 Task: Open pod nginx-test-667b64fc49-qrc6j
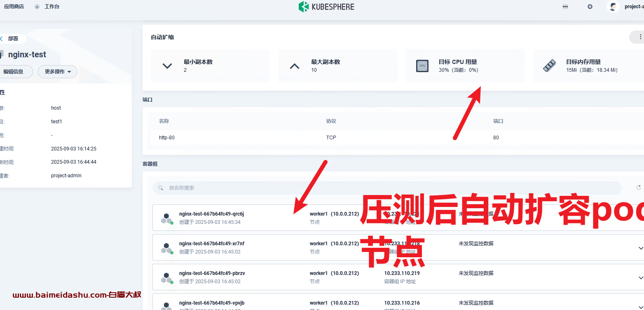click(211, 214)
